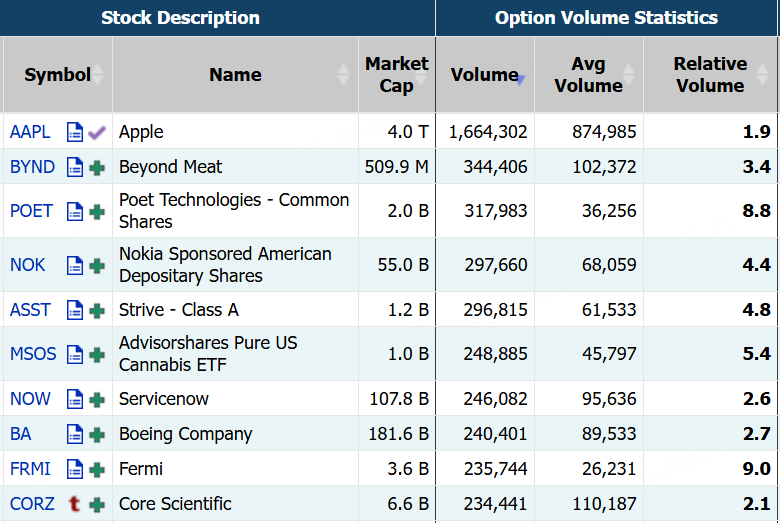
Task: Open the document icon next to AAPL
Action: click(x=74, y=132)
